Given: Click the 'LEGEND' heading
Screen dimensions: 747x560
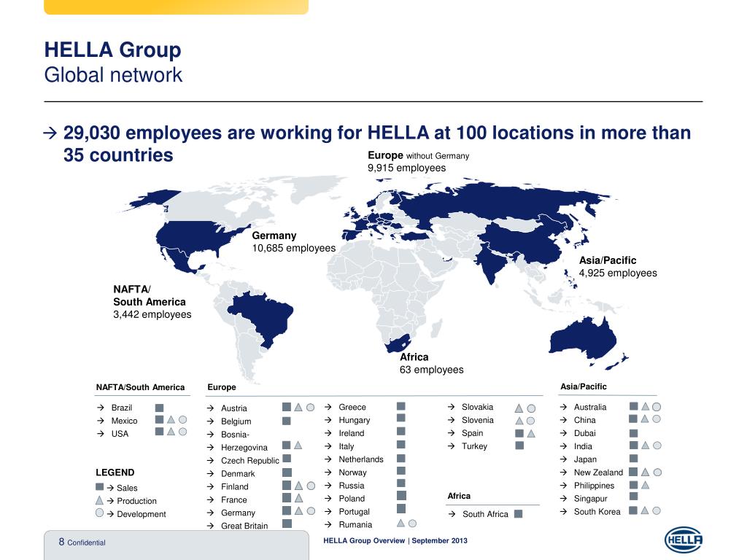Looking at the screenshot, I should pos(115,472).
